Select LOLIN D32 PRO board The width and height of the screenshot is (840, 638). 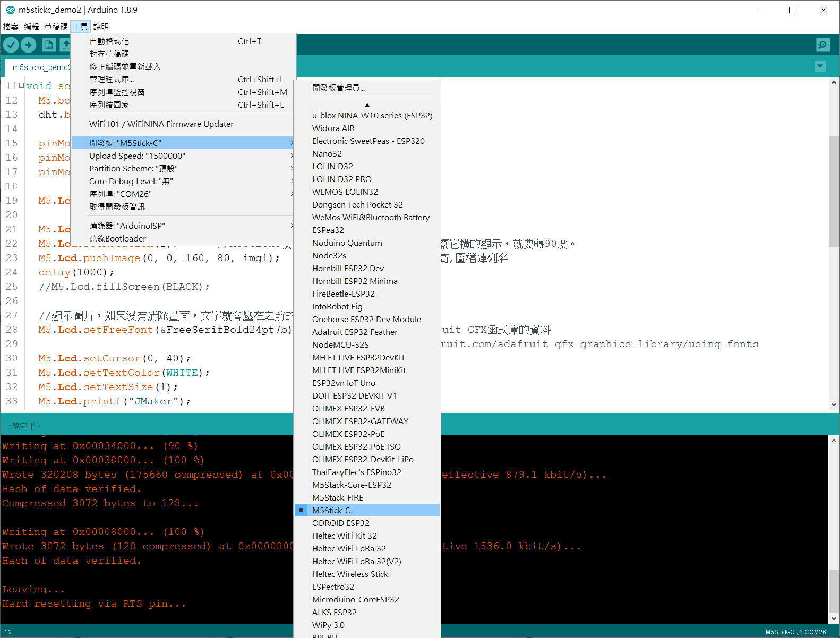pos(367,179)
